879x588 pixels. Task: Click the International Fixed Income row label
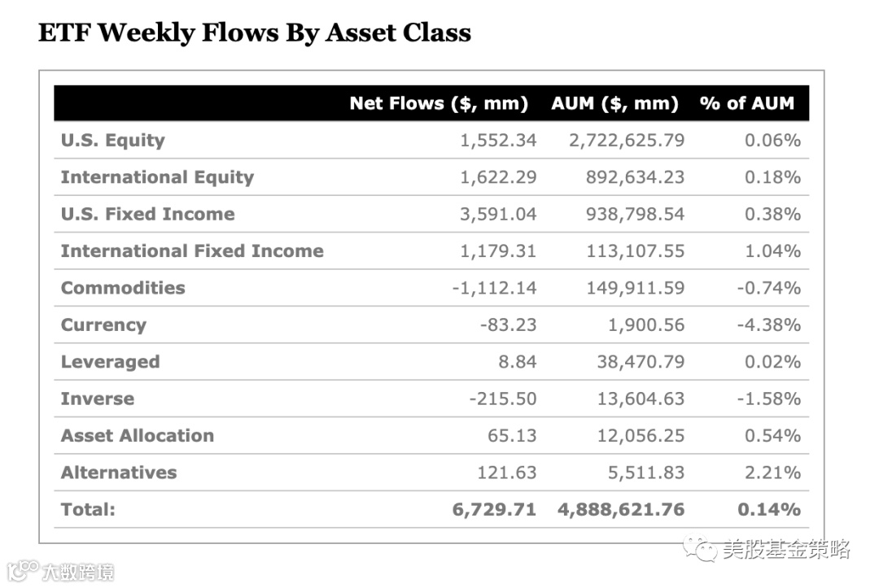point(192,250)
